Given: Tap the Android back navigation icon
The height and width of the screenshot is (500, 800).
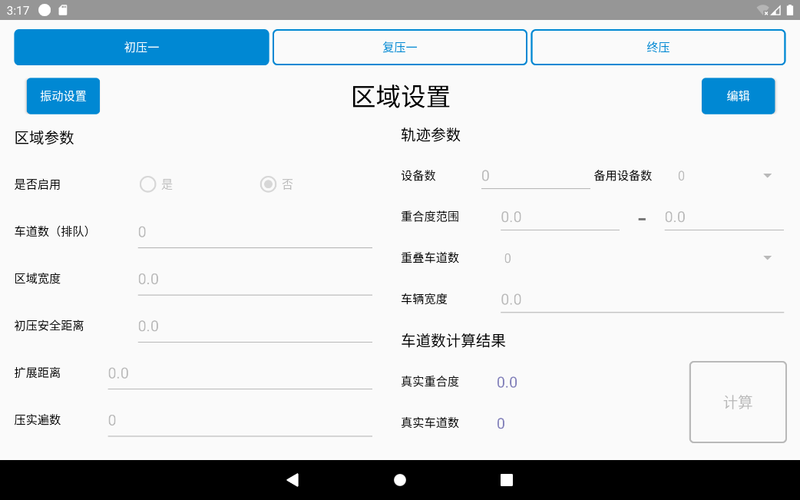Looking at the screenshot, I should tap(293, 480).
